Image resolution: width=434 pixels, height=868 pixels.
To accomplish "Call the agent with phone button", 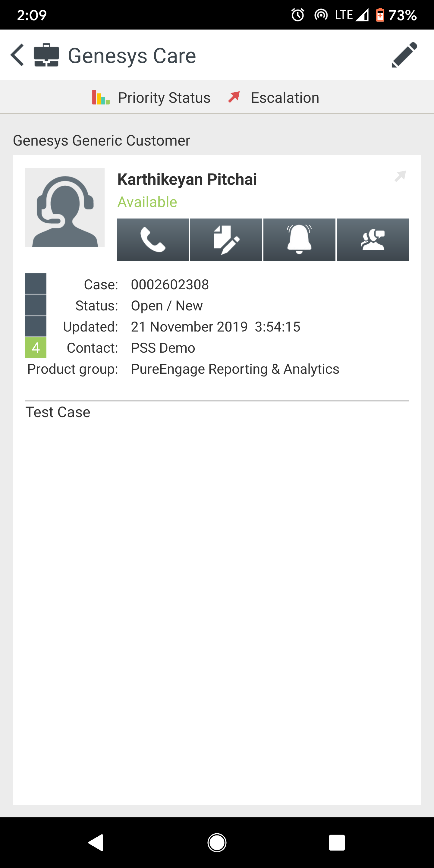I will point(153,240).
